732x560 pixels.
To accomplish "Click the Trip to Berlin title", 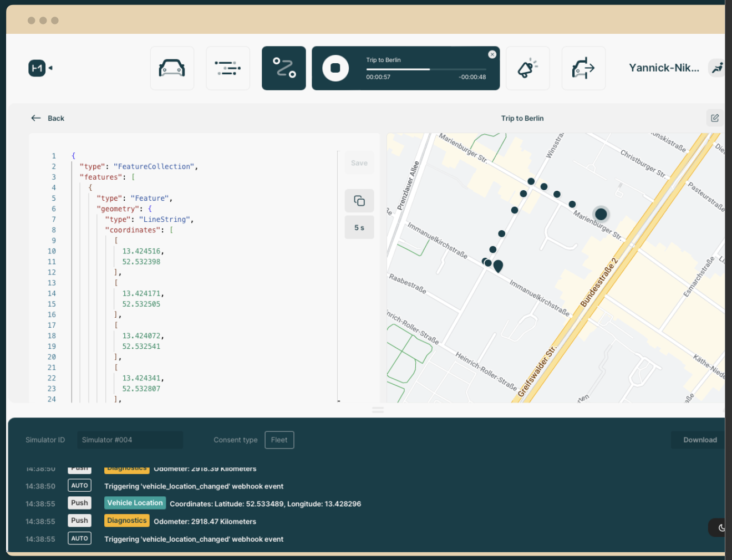I will point(522,118).
